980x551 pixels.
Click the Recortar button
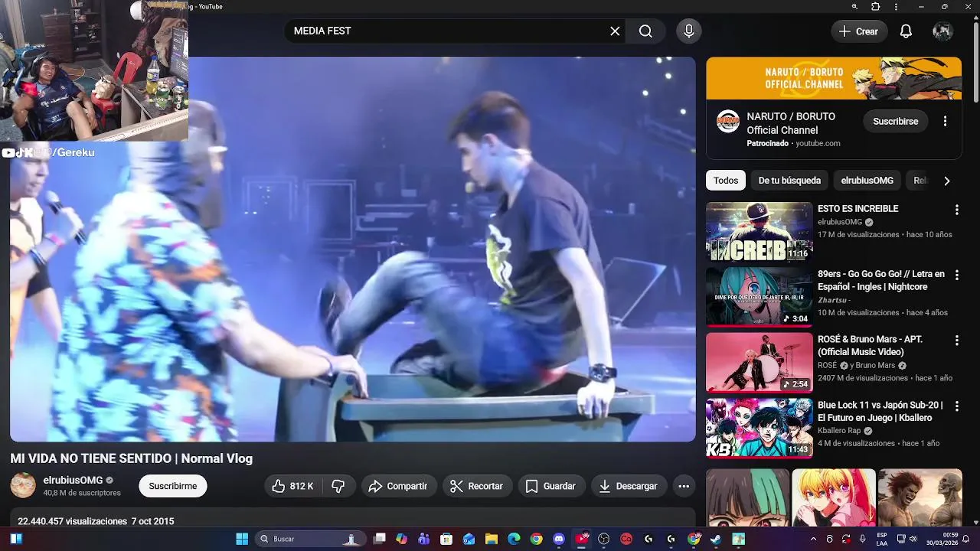477,486
